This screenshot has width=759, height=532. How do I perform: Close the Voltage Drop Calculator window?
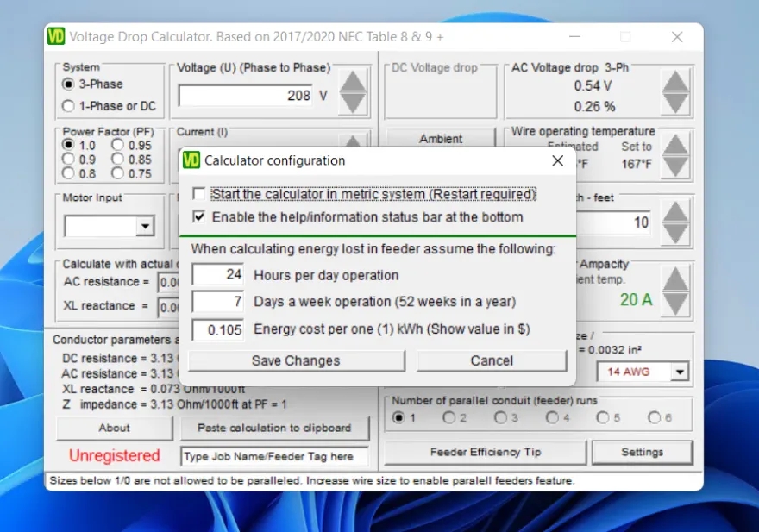click(677, 37)
